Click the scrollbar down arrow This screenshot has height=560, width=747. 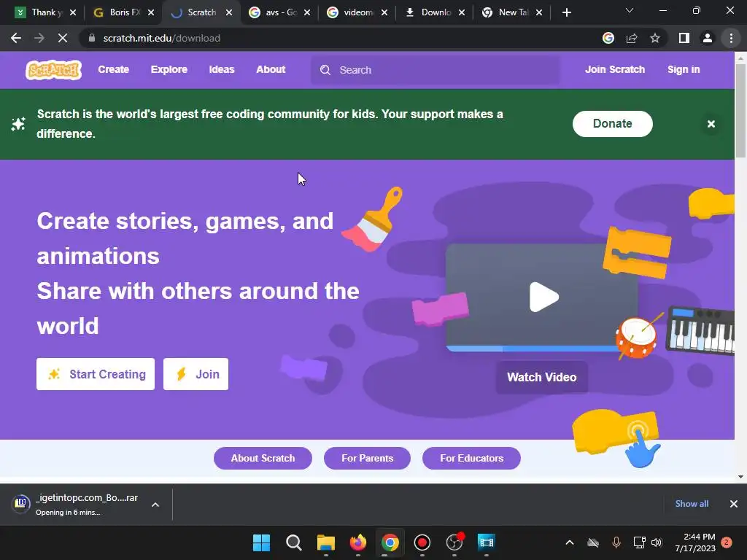pos(740,476)
